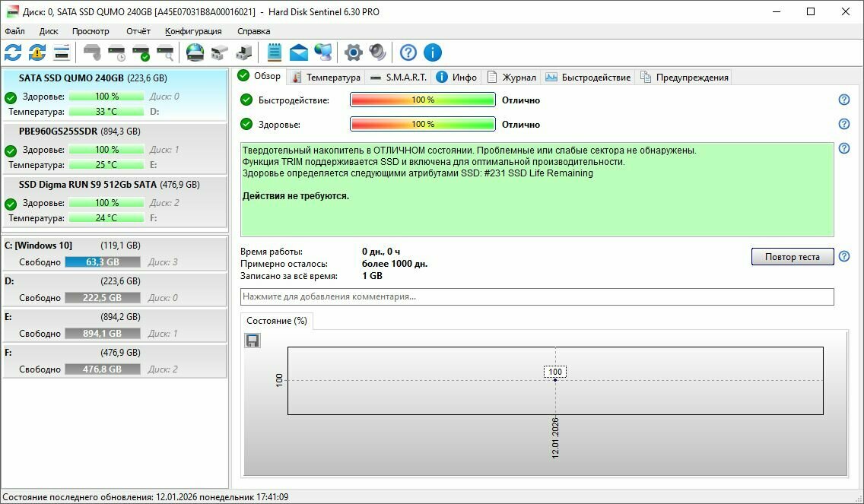Select the C: [Windows 10] partition
Screen dimensions: 864x504
coord(115,254)
